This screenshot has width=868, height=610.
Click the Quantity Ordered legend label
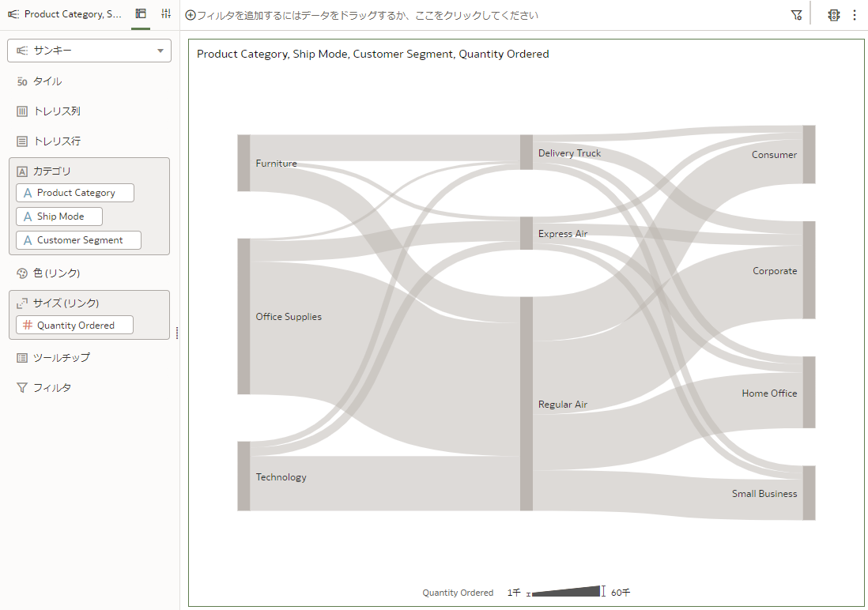458,593
